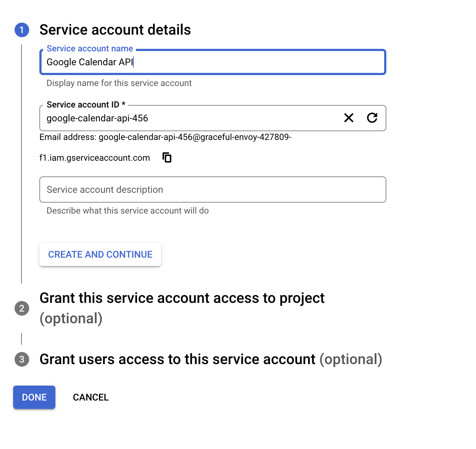Clear the Service account ID field
This screenshot has height=449, width=476.
click(349, 118)
